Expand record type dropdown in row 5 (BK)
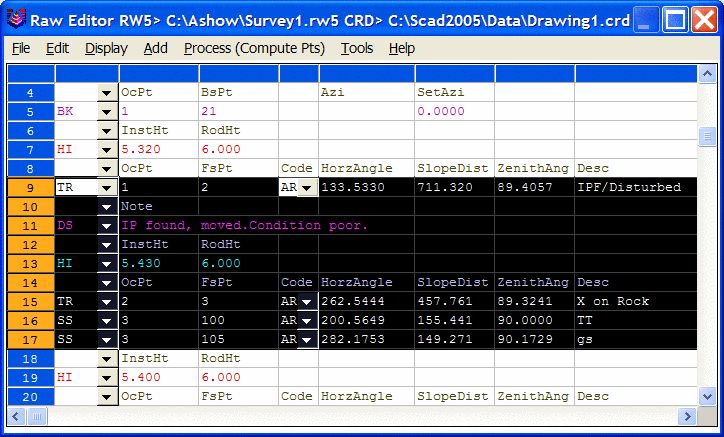The height and width of the screenshot is (437, 724). click(107, 112)
